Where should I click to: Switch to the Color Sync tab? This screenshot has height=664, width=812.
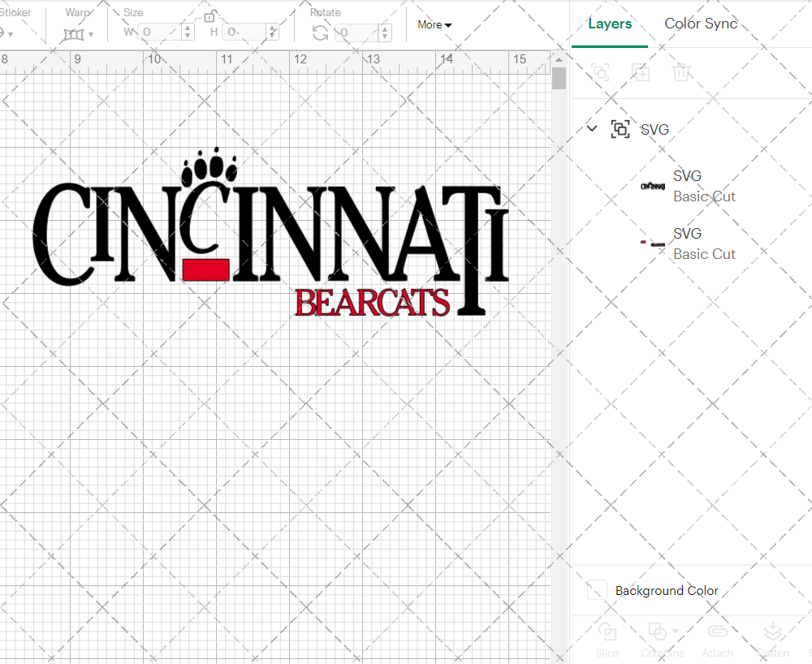point(701,24)
